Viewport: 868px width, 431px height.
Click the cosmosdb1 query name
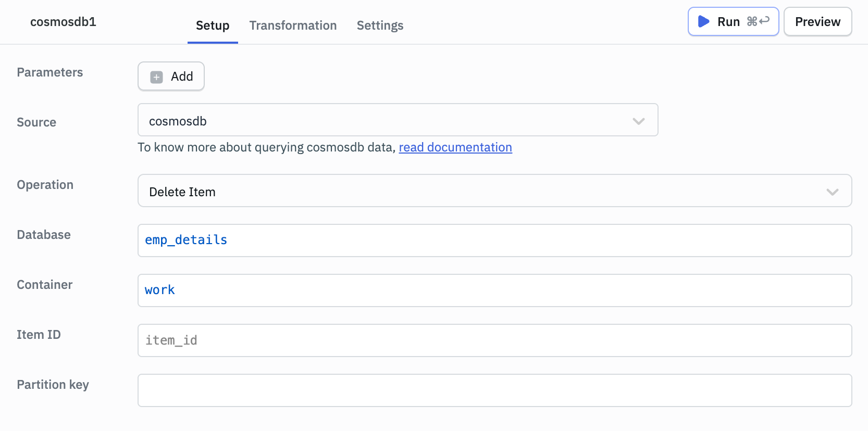[x=63, y=22]
